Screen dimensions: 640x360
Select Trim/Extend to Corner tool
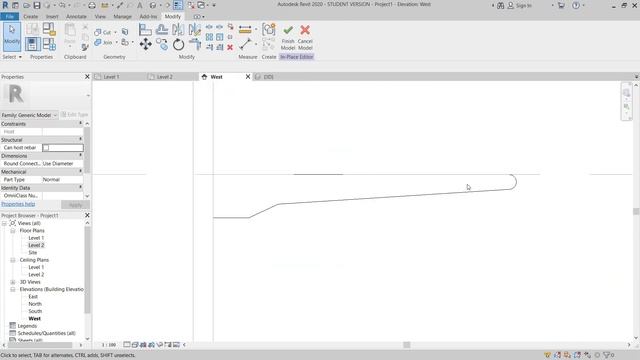tap(195, 44)
